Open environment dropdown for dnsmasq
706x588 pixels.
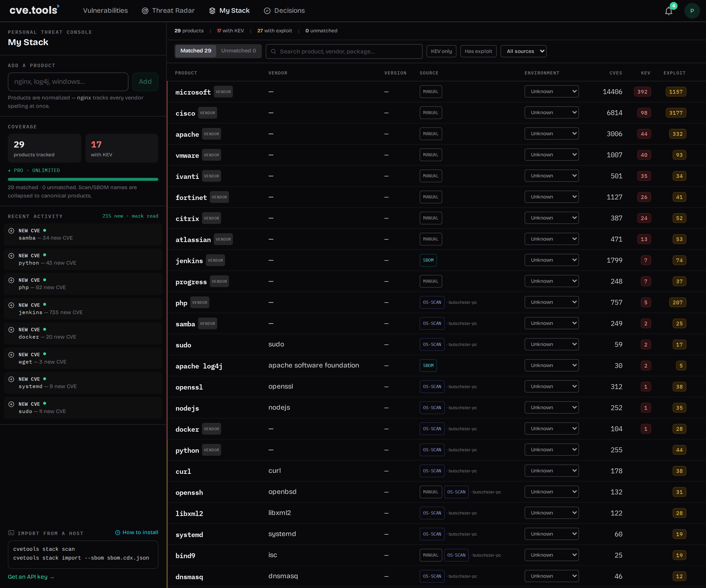click(551, 576)
